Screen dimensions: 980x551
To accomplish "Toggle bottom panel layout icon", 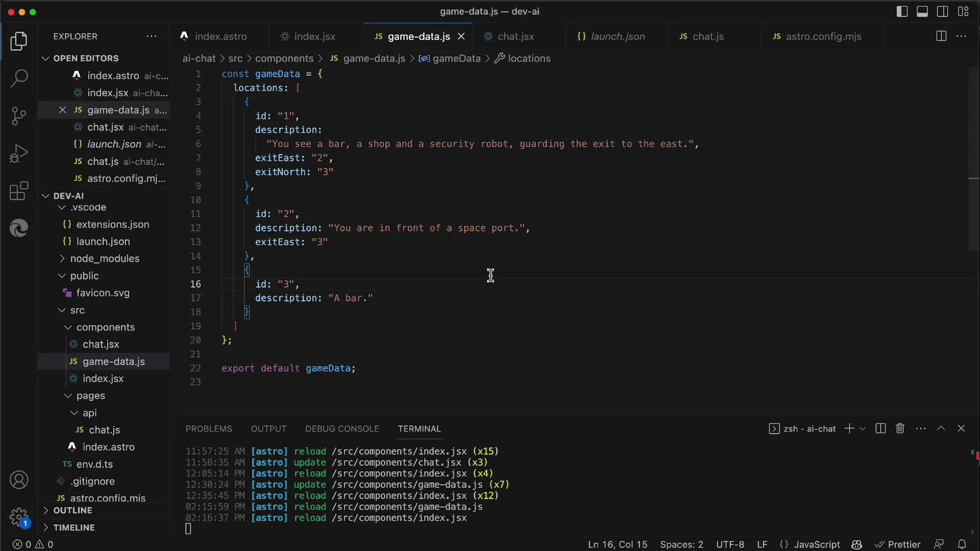I will pyautogui.click(x=922, y=11).
